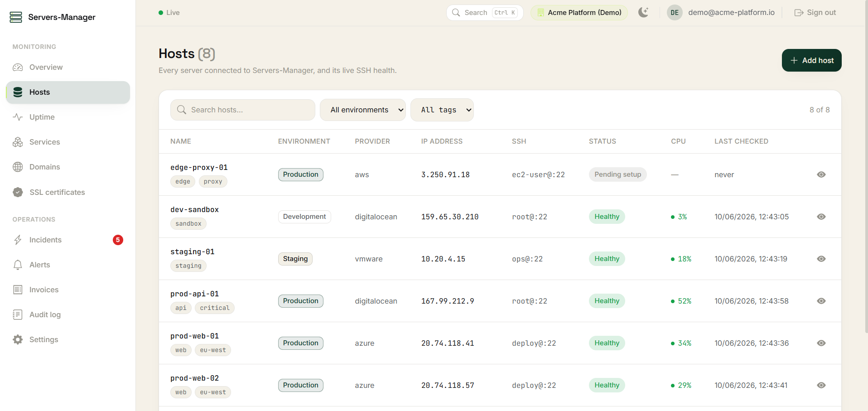The width and height of the screenshot is (868, 411).
Task: Toggle dark mode with the moon icon
Action: click(643, 12)
